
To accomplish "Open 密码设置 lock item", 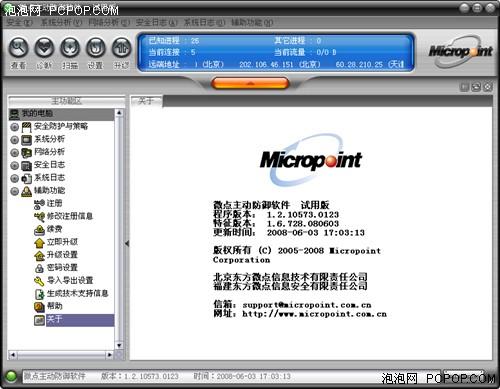I will (56, 268).
